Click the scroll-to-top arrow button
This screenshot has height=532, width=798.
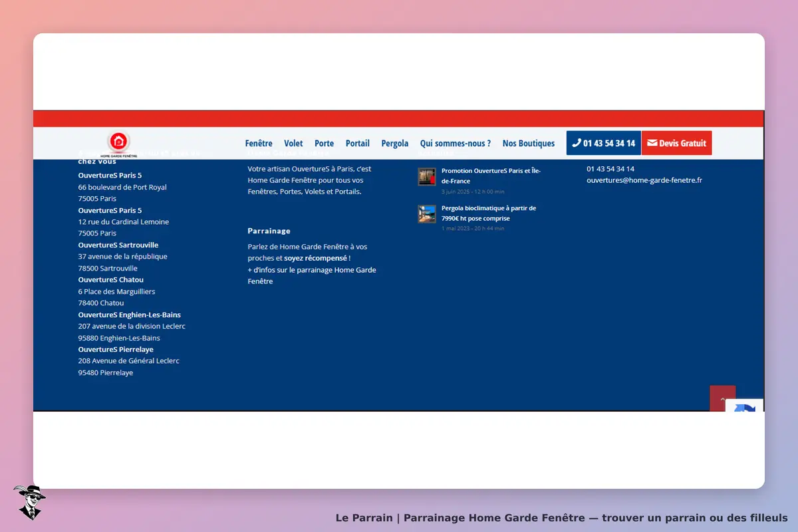[723, 398]
